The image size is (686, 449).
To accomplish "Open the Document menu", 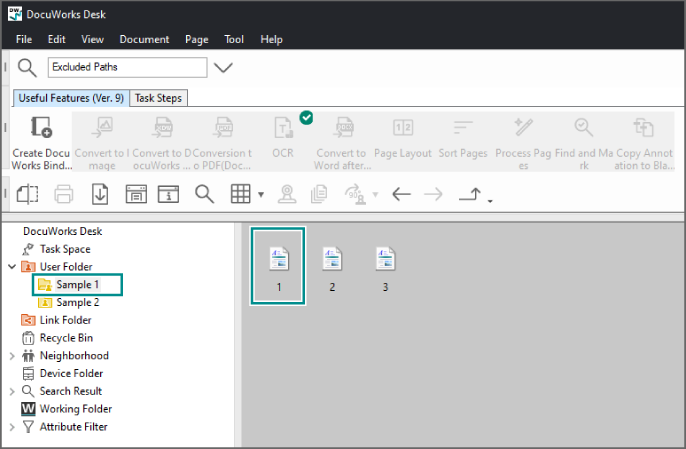I will [x=144, y=39].
